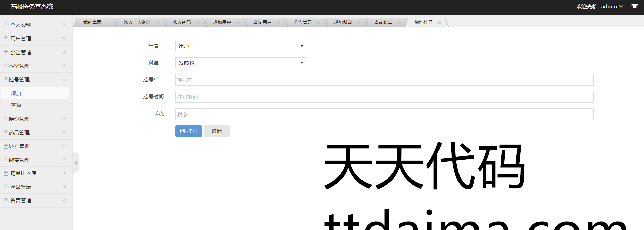Open the admin user menu

(x=612, y=7)
